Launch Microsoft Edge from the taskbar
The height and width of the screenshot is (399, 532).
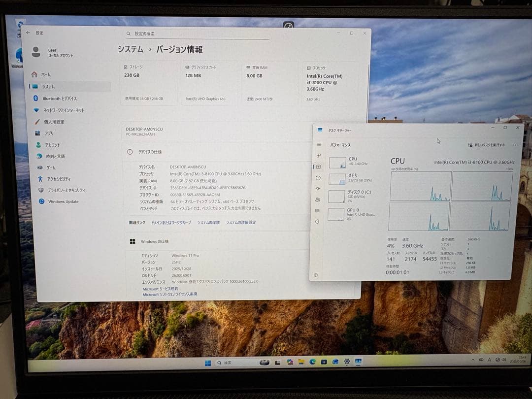click(x=312, y=361)
